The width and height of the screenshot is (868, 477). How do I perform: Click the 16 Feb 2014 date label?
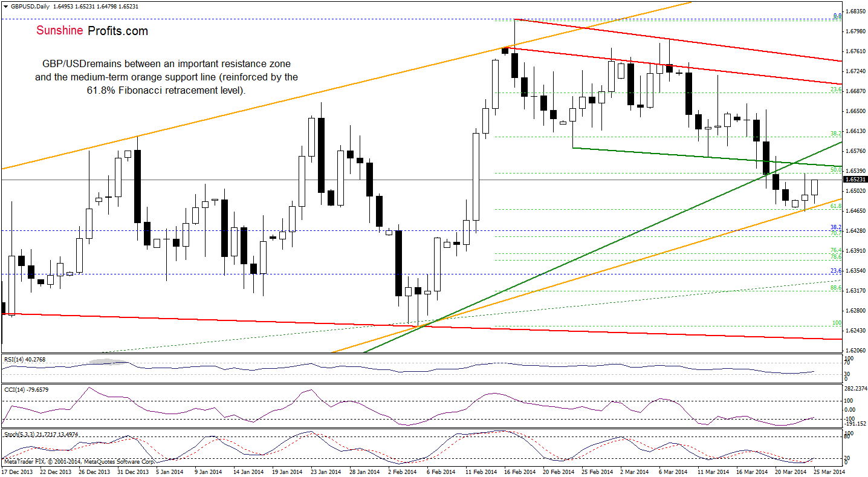tap(519, 471)
